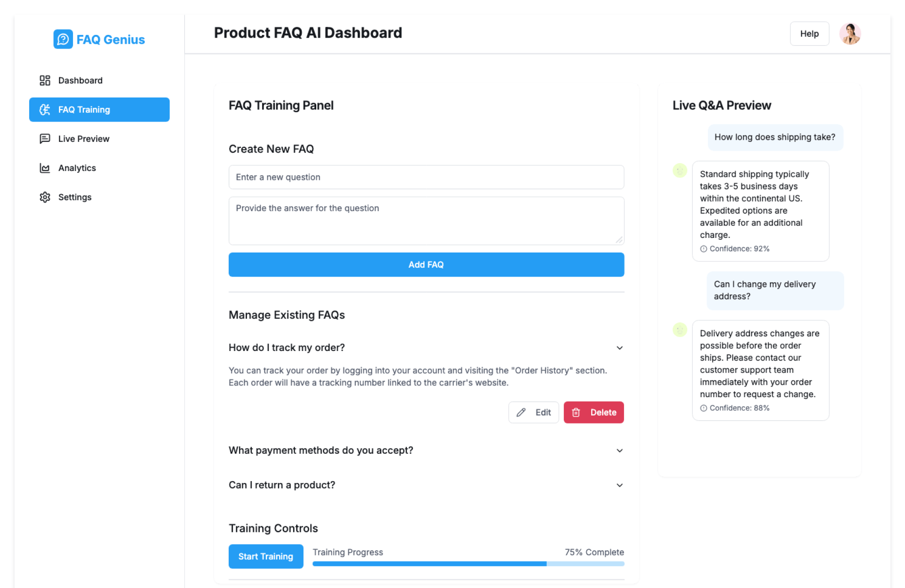Focus the 'Enter a new question' field

click(426, 177)
